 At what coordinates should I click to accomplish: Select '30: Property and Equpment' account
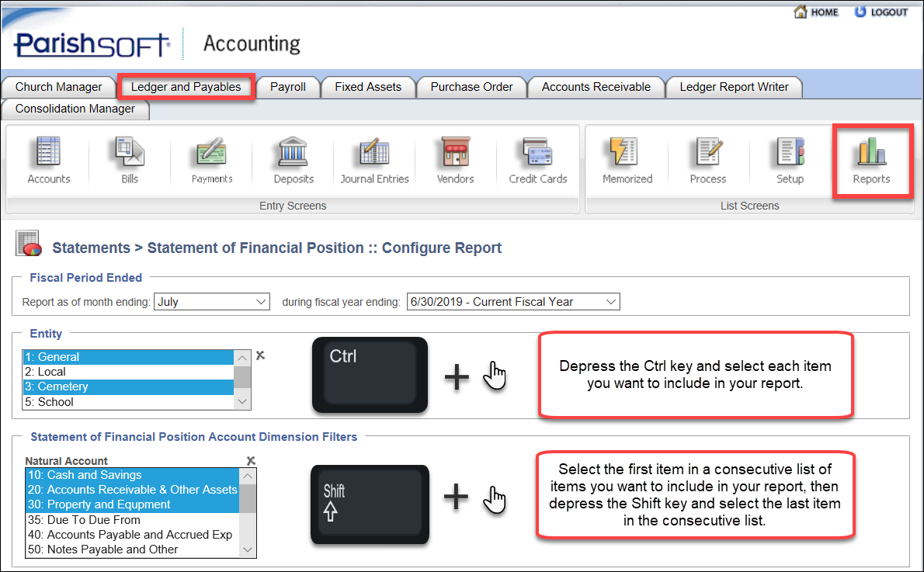133,504
